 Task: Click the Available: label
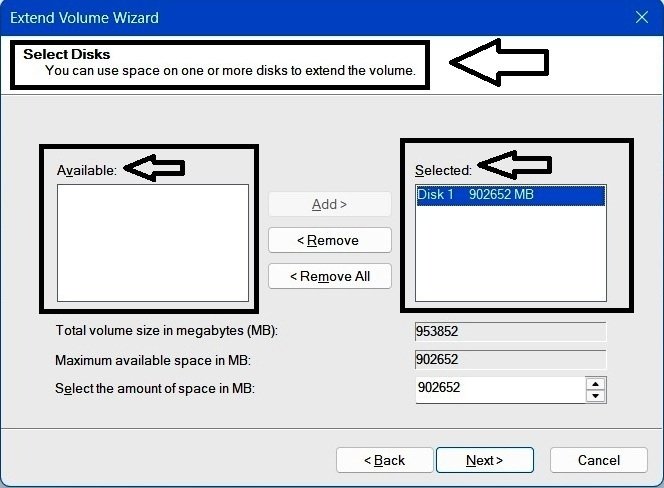(x=87, y=170)
